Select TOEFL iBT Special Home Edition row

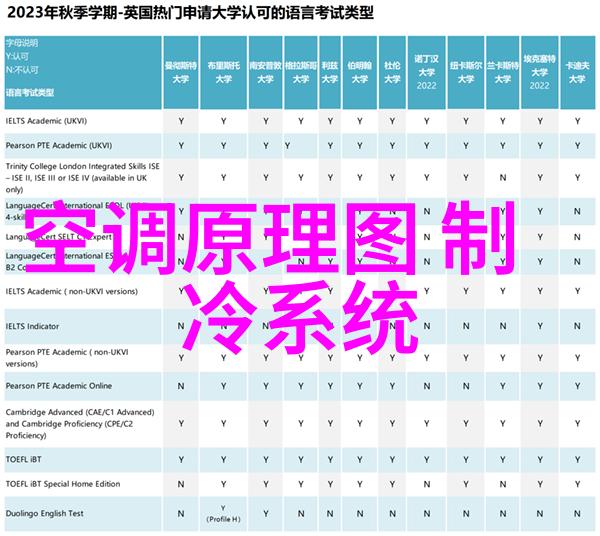(x=62, y=484)
